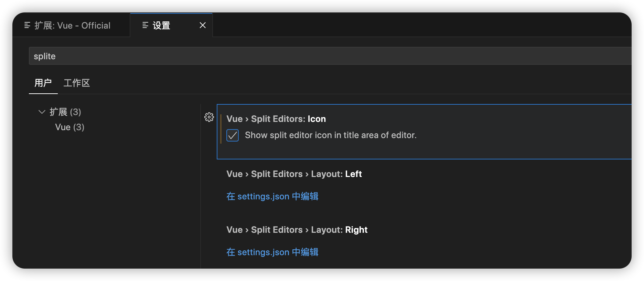Click the list icon on the 设置 tab
644x281 pixels.
click(145, 25)
